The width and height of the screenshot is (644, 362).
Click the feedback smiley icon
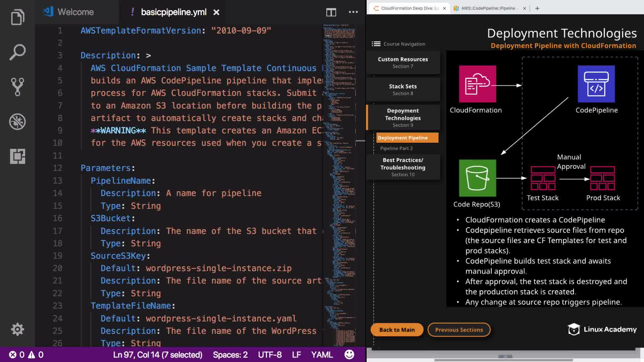[x=349, y=354]
